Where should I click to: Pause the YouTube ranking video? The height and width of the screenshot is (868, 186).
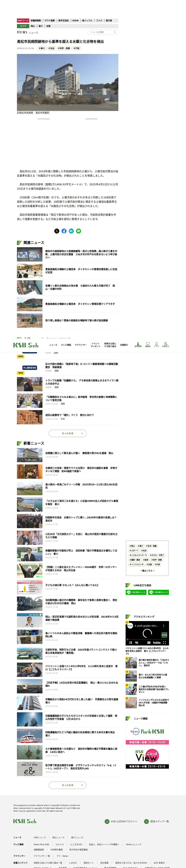[x=131, y=643]
